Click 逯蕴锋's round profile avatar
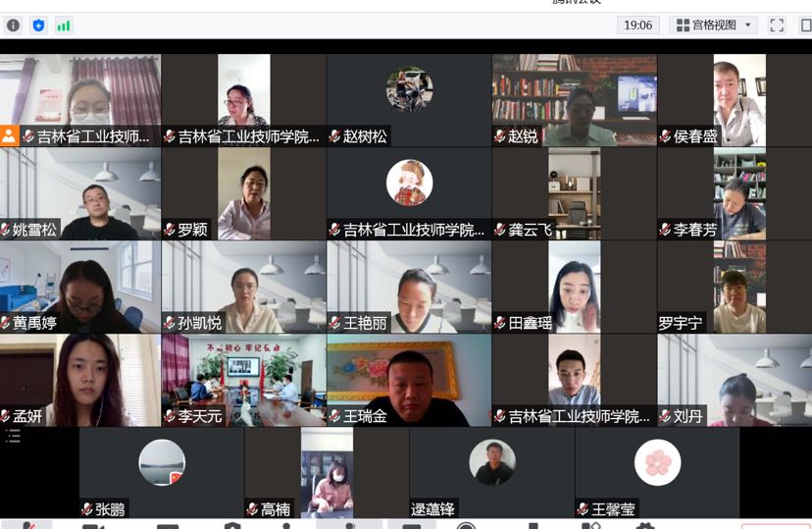The image size is (812, 529). 492,462
